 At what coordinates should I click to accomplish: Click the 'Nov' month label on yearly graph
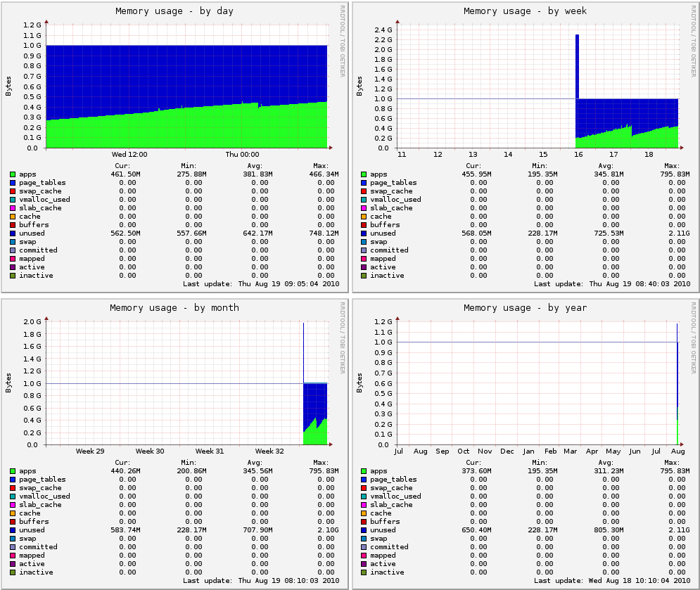point(485,451)
